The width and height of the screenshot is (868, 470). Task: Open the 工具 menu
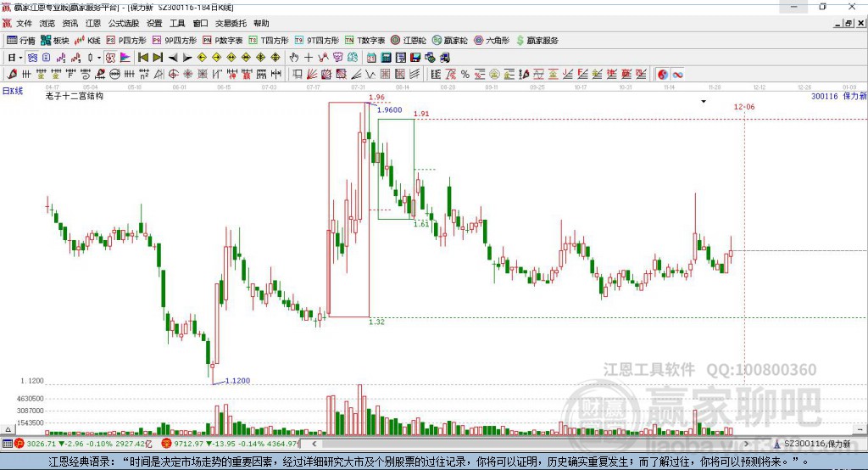click(177, 23)
